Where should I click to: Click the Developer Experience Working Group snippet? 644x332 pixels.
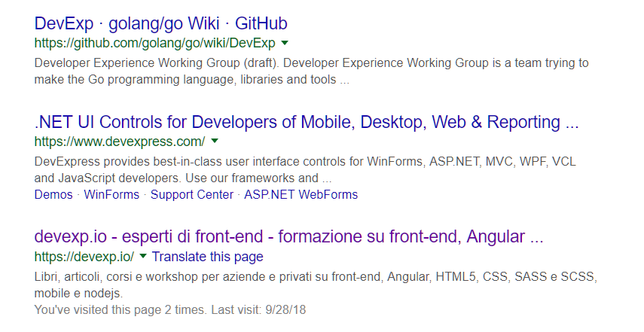point(311,63)
